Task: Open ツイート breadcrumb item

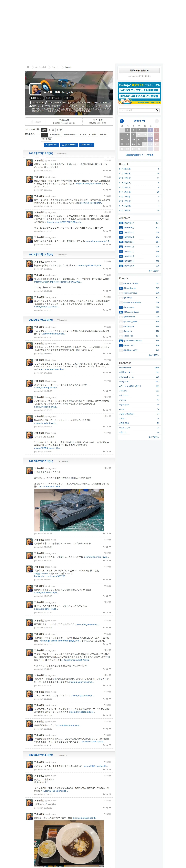Action: click(55, 67)
